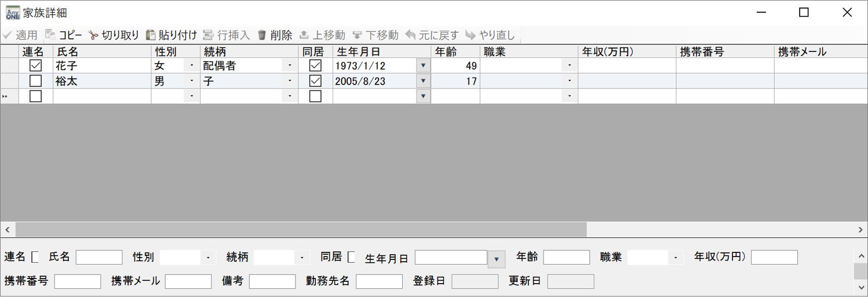Click the horizontal scrollbar right arrow
868x297 pixels.
[x=860, y=230]
